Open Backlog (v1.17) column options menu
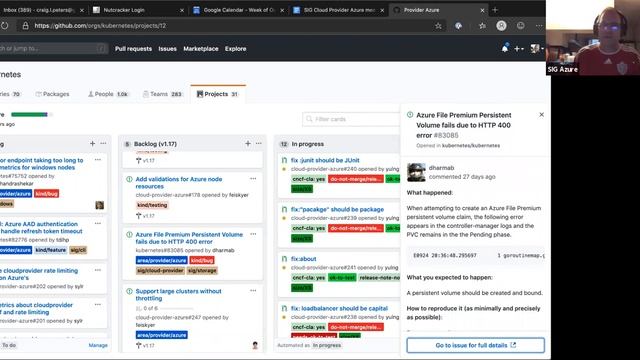This screenshot has height=360, width=640. tap(258, 144)
